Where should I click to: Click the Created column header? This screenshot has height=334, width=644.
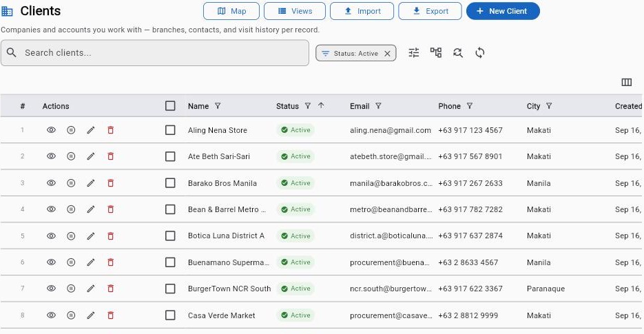coord(628,106)
